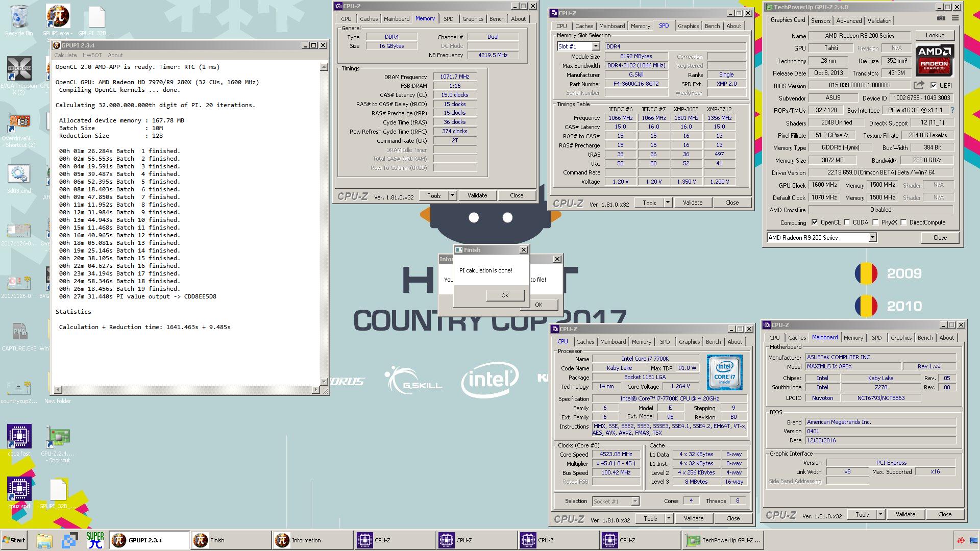
Task: Click the Part Number field F4-3600C16-8GTZ
Action: 636,84
